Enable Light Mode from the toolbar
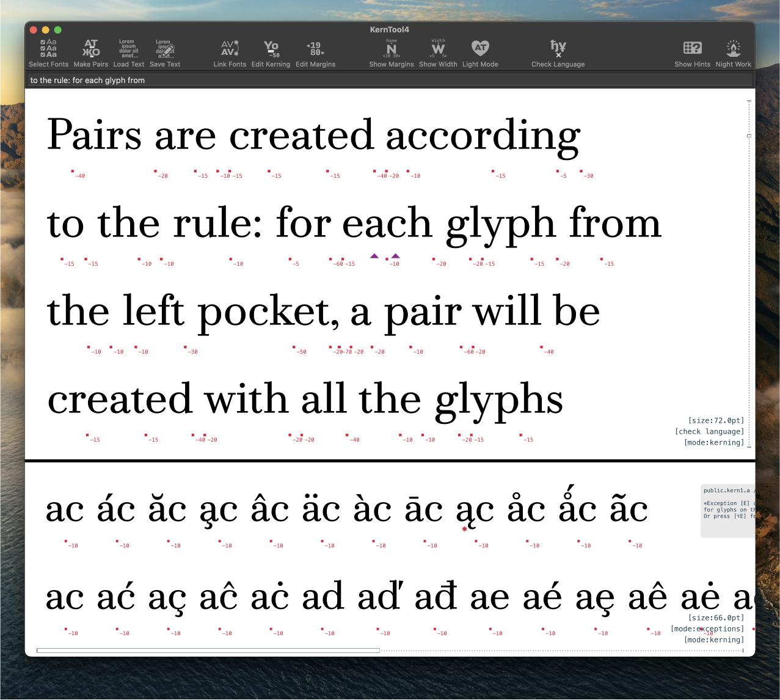Viewport: 780px width, 700px height. click(x=480, y=53)
